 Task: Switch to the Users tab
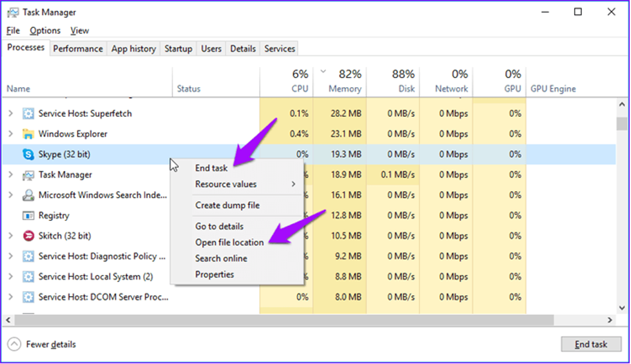[211, 48]
